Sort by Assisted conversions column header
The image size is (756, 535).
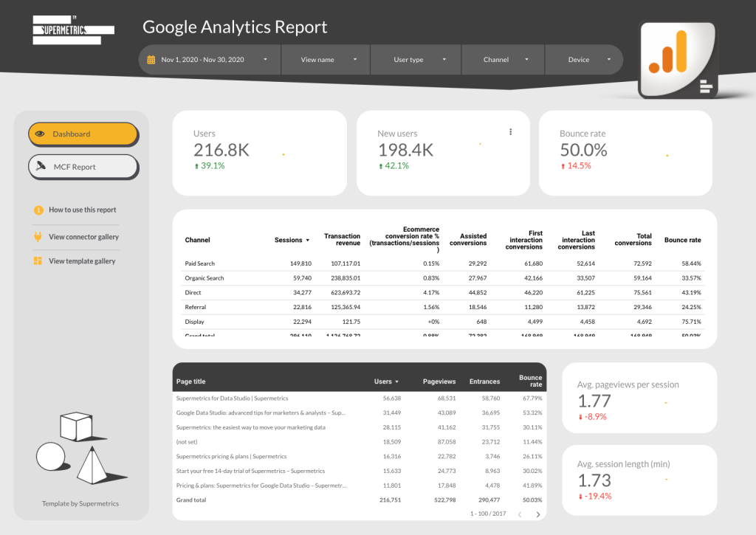pyautogui.click(x=468, y=240)
